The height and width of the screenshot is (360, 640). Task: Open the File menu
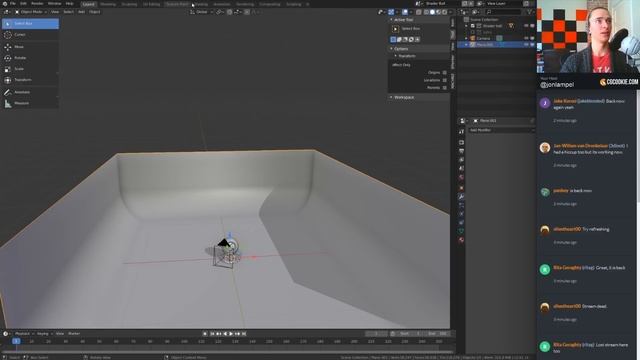coord(13,4)
